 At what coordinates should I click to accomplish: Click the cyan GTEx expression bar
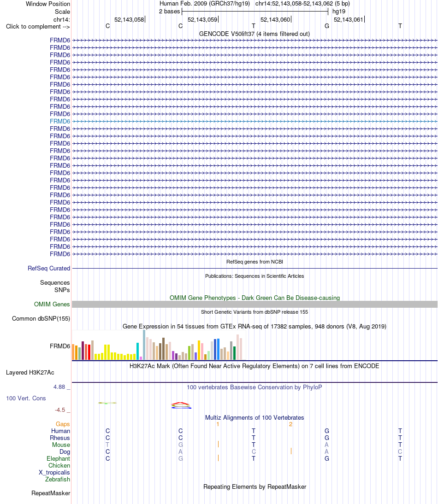(x=138, y=352)
